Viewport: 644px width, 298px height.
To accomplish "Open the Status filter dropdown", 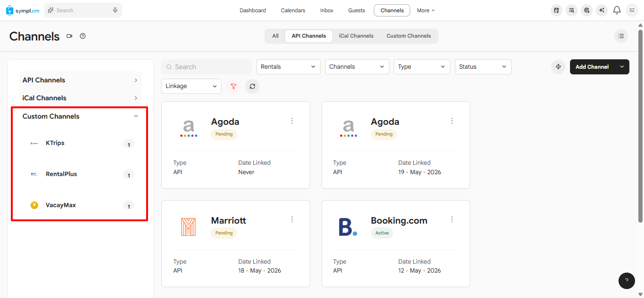I will click(483, 67).
